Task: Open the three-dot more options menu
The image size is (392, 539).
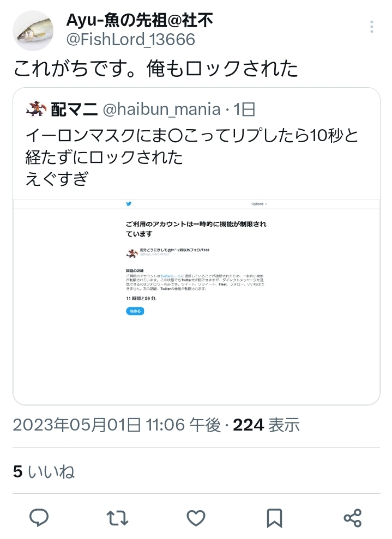Action: click(x=372, y=27)
